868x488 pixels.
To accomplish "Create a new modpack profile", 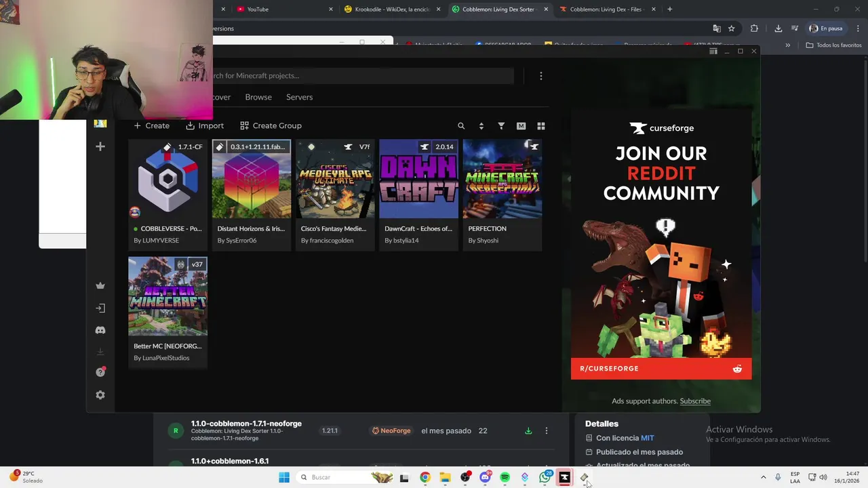I will (x=151, y=125).
